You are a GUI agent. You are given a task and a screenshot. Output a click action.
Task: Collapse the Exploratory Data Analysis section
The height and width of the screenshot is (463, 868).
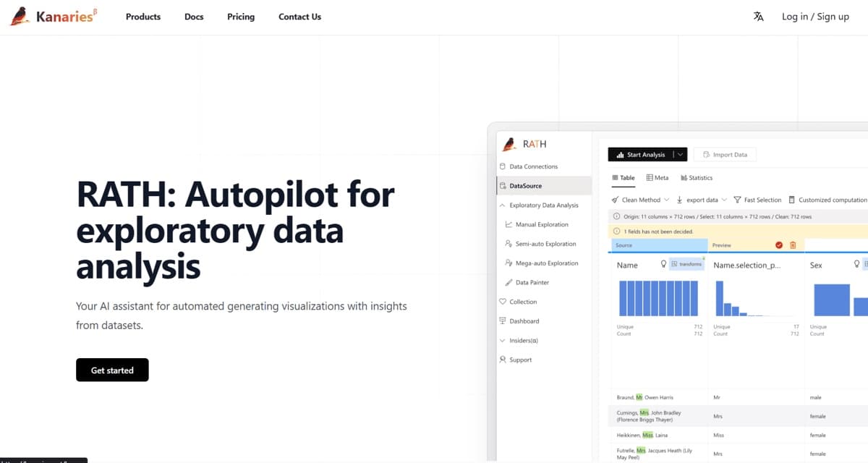503,205
